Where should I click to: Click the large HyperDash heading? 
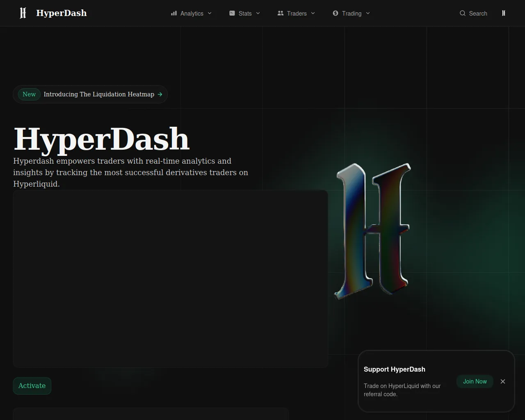tap(102, 139)
